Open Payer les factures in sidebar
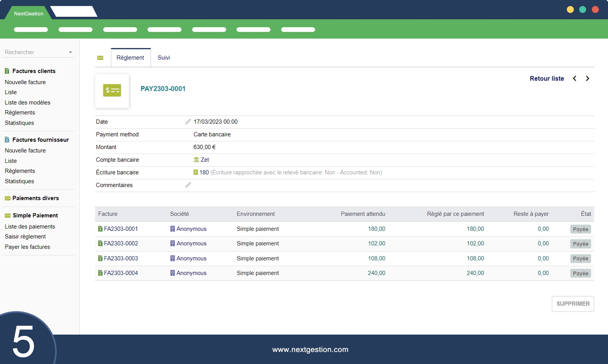Screen dimensions: 608x364 coord(27,247)
